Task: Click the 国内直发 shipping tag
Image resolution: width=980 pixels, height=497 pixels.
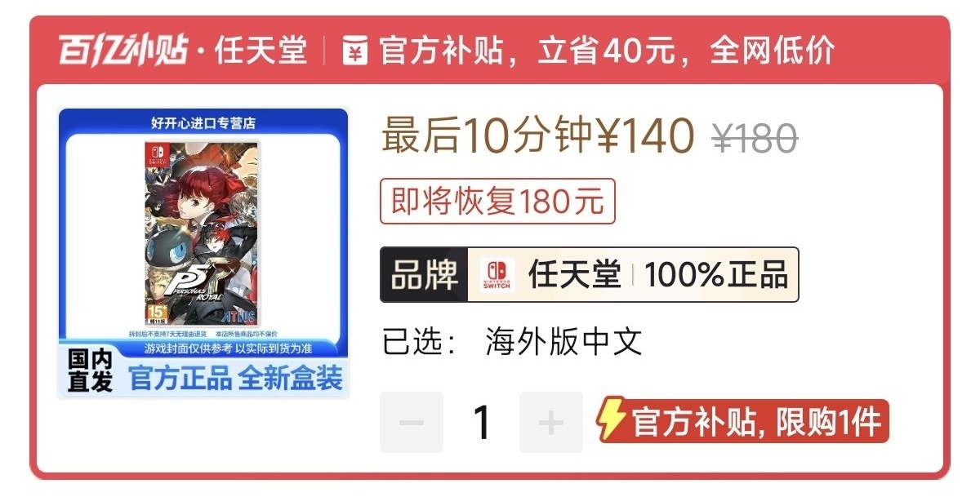Action: 89,372
